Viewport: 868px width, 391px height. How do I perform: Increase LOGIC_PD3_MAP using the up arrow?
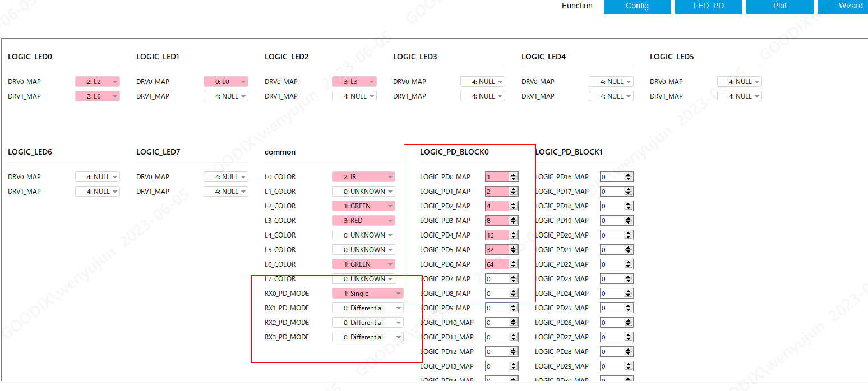(514, 218)
